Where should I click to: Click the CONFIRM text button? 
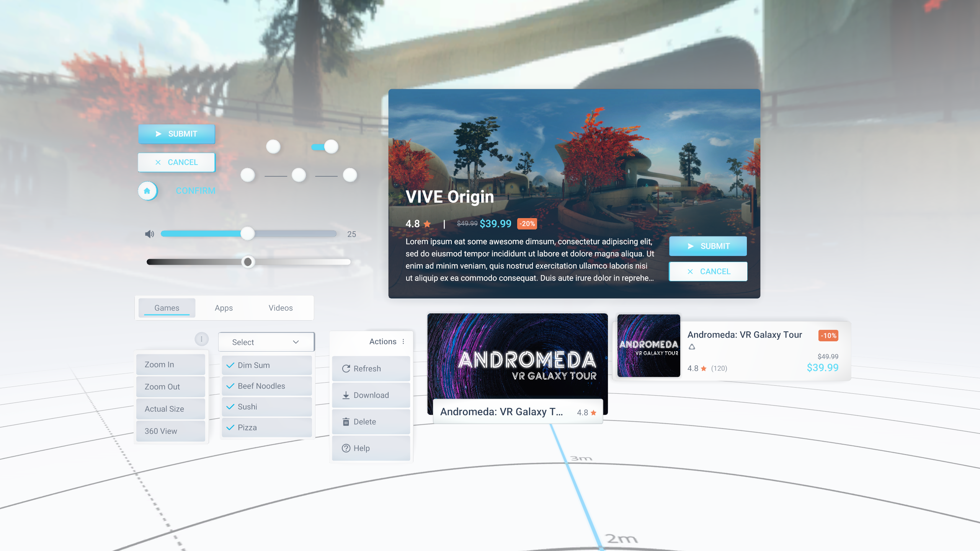tap(195, 191)
